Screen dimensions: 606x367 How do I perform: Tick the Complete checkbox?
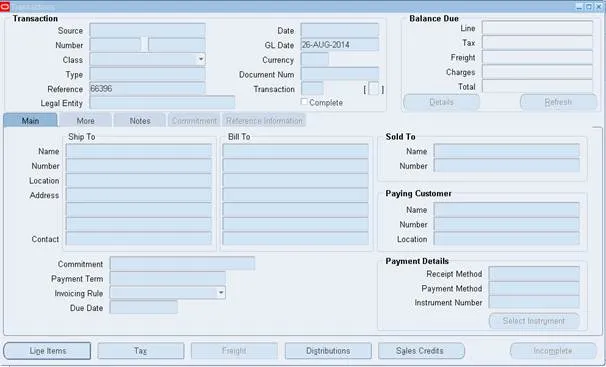click(304, 102)
